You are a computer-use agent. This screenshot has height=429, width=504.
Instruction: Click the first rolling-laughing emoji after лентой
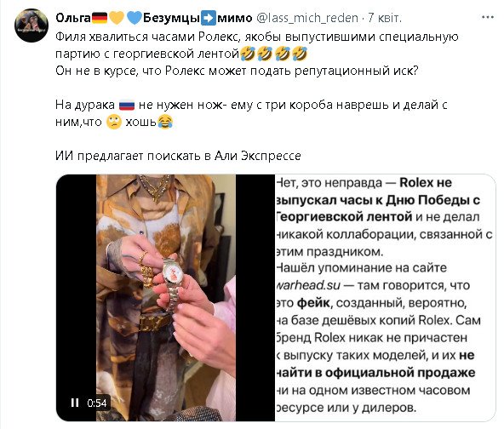point(248,54)
